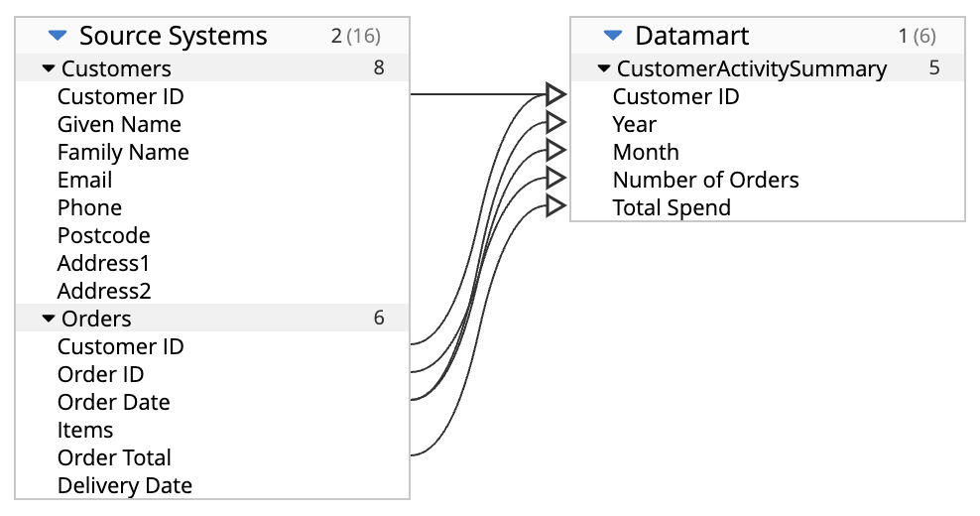Screen dimensions: 980x516
Task: Collapse the CustomerActivitySummary table arrow
Action: 604,68
